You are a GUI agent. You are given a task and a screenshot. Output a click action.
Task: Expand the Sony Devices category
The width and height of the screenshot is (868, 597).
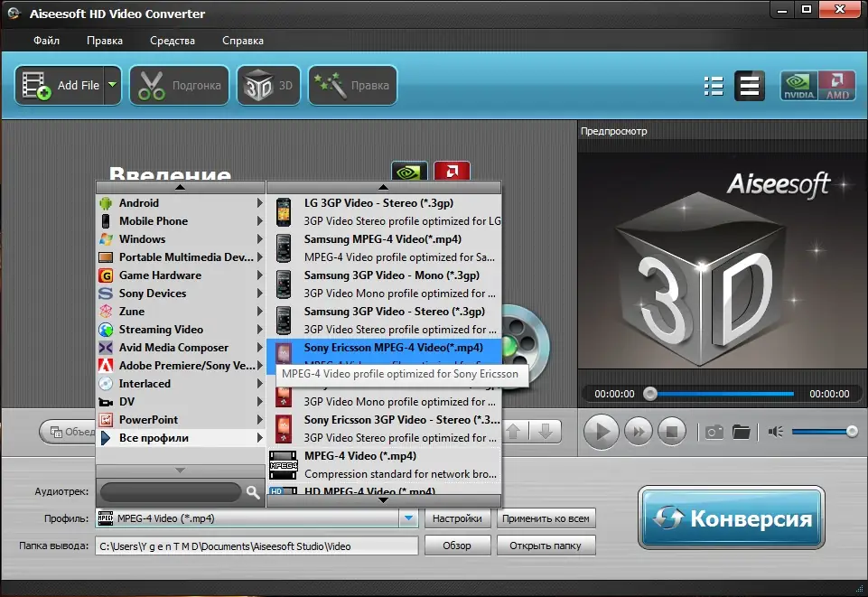pyautogui.click(x=181, y=294)
